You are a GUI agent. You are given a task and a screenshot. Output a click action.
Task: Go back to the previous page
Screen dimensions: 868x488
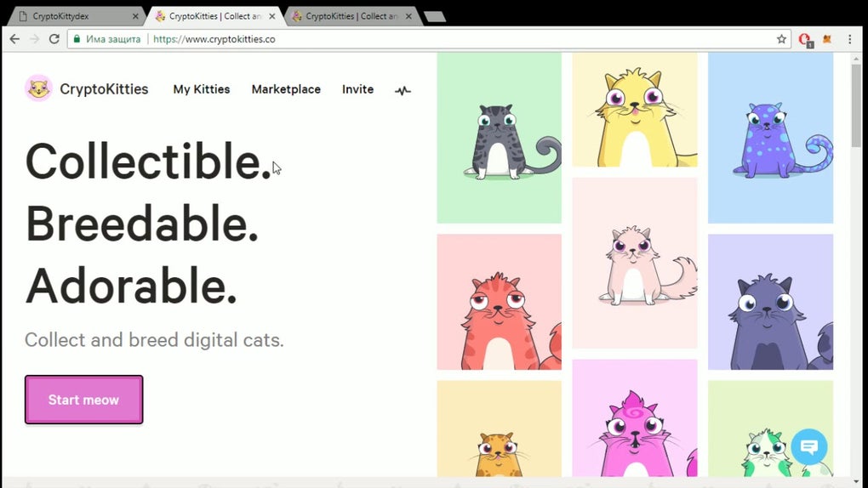[15, 39]
